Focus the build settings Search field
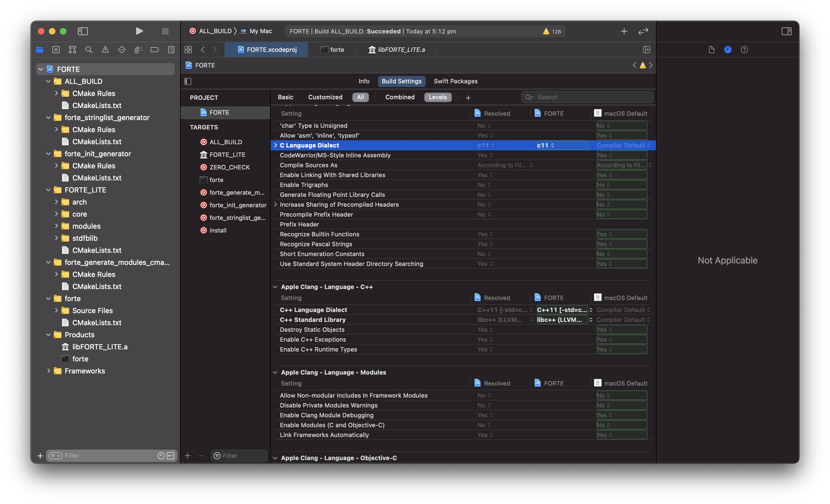The height and width of the screenshot is (504, 830). [587, 97]
